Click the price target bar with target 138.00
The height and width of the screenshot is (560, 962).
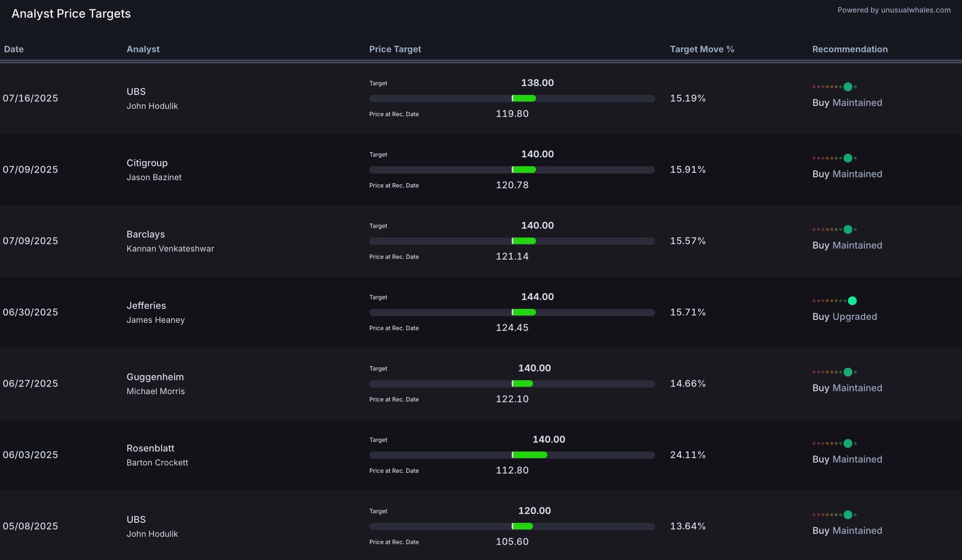click(x=512, y=99)
